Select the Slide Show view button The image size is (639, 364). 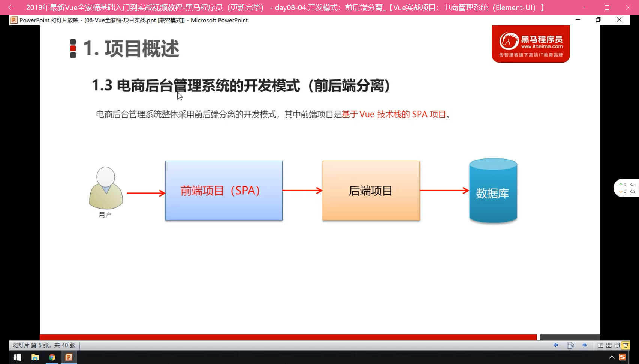coord(626,345)
